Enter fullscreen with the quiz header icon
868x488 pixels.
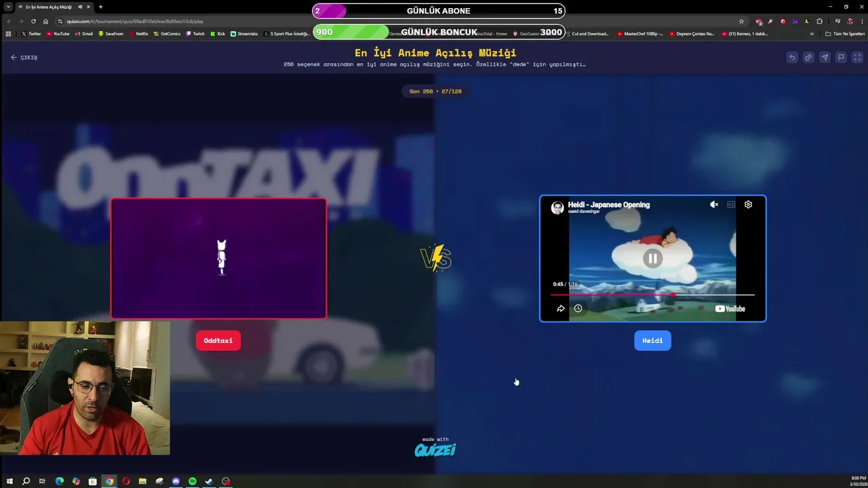click(x=857, y=58)
